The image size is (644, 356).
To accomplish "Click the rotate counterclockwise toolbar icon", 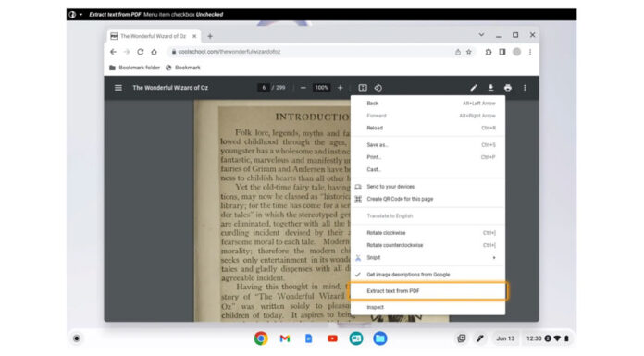I will click(378, 88).
